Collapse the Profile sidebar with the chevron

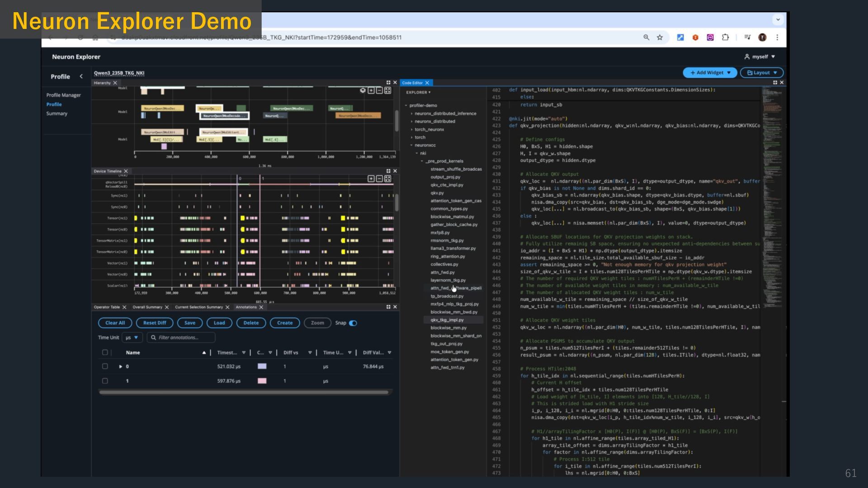pos(81,76)
